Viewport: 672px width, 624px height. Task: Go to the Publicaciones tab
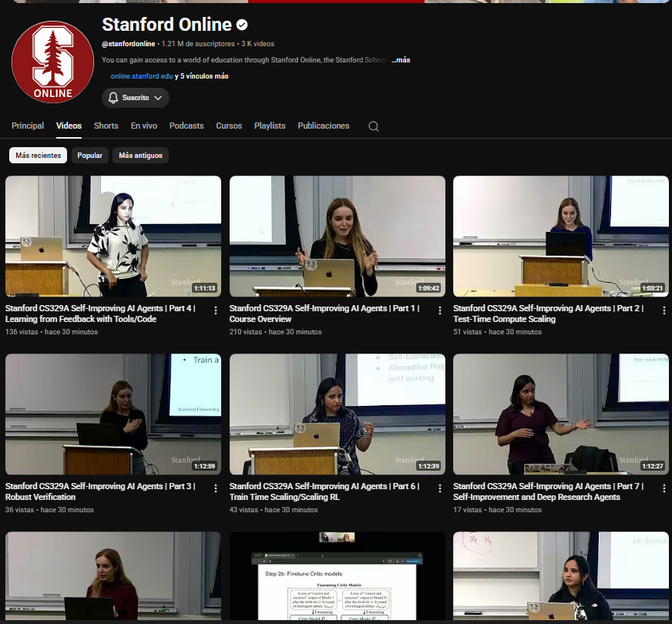[324, 126]
